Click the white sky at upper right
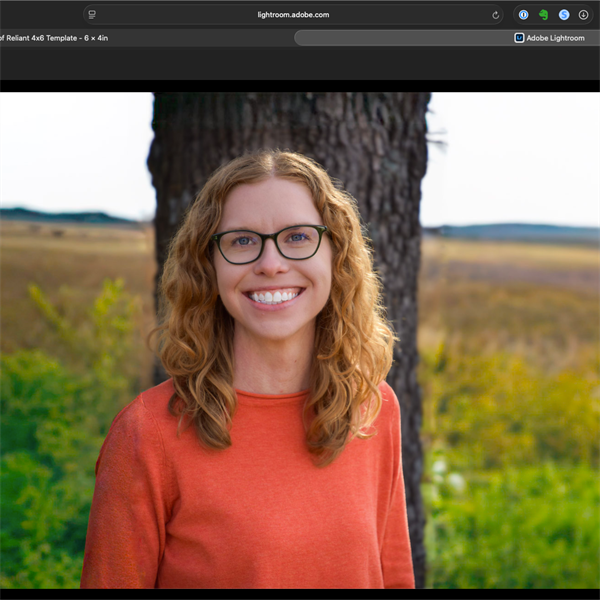This screenshot has width=600, height=600. [x=520, y=150]
